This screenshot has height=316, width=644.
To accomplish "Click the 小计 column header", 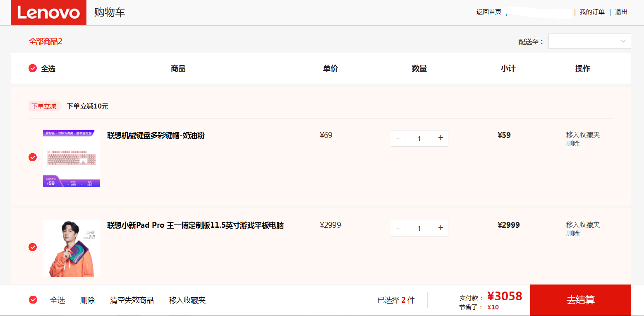I will (508, 68).
